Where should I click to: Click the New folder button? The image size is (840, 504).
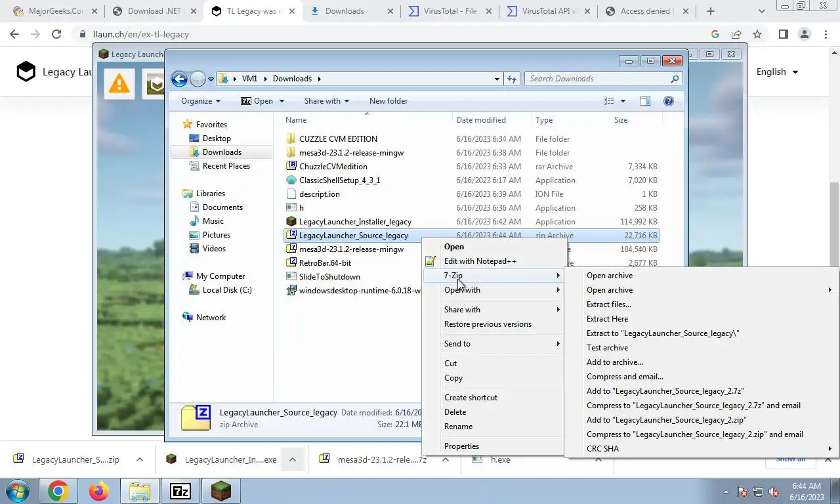tap(388, 101)
